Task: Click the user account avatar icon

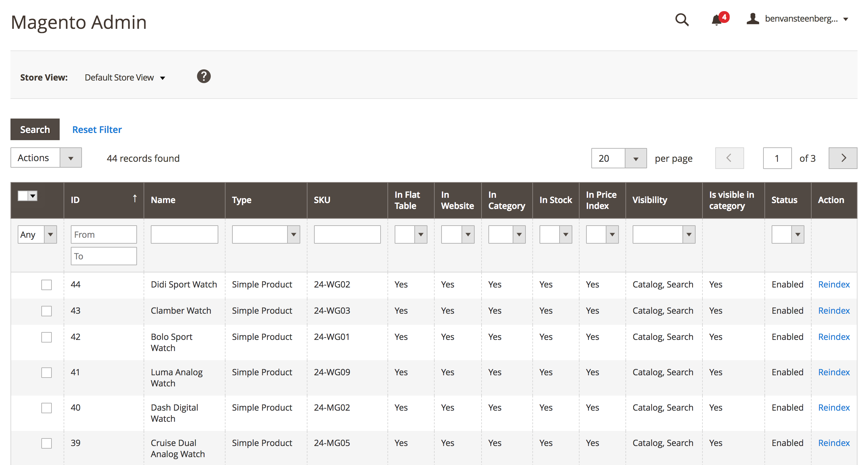Action: click(x=752, y=19)
